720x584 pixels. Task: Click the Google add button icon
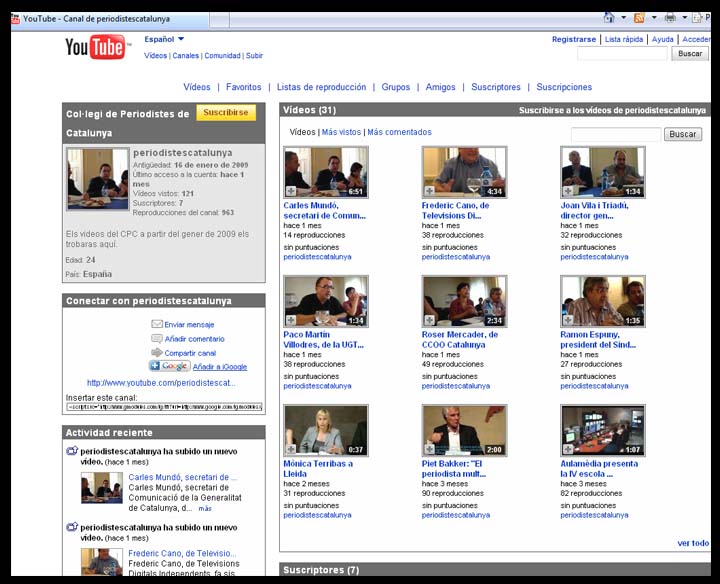pyautogui.click(x=169, y=366)
